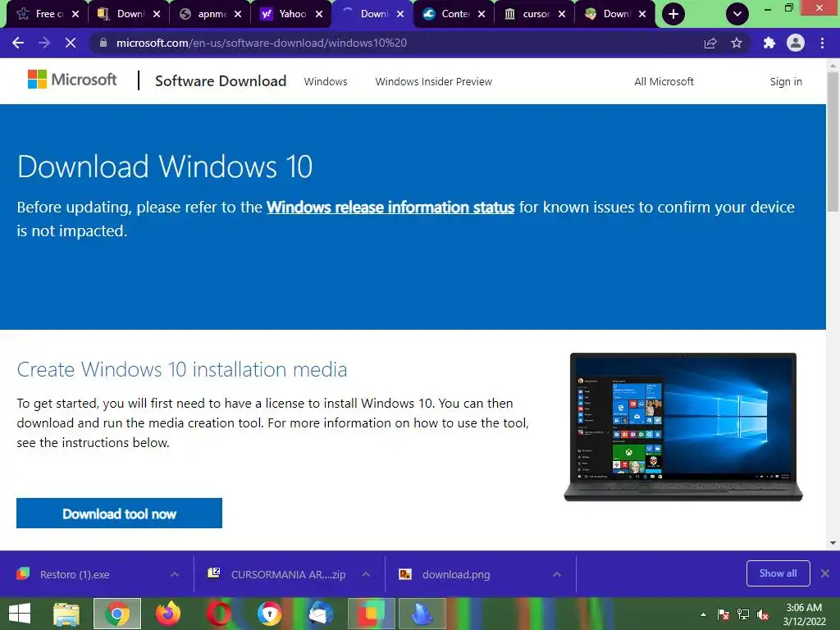Open the Restoro (1).exe download
The image size is (840, 630).
[74, 574]
